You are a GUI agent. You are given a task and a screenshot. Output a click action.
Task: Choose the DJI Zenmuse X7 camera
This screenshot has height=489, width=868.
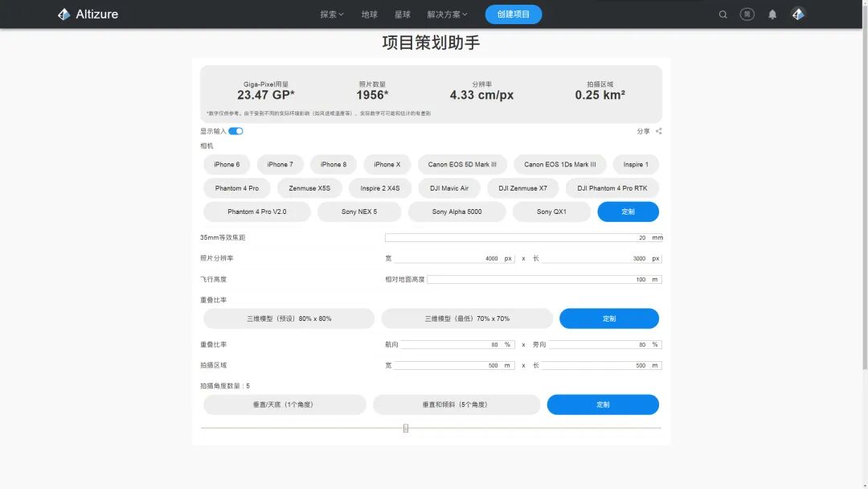[522, 188]
